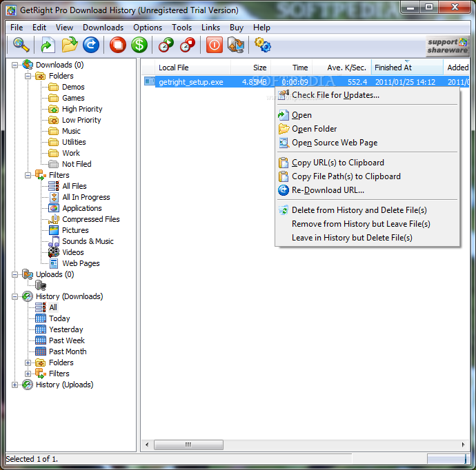Collapse the Downloads (0) tree node
Screen dimensions: 476x470
click(14, 65)
